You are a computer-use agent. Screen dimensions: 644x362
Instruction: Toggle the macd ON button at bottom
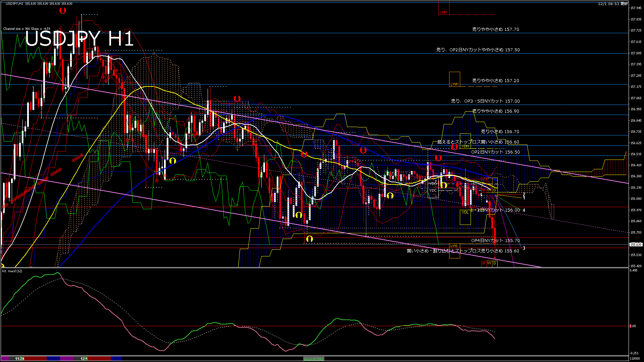click(x=314, y=359)
